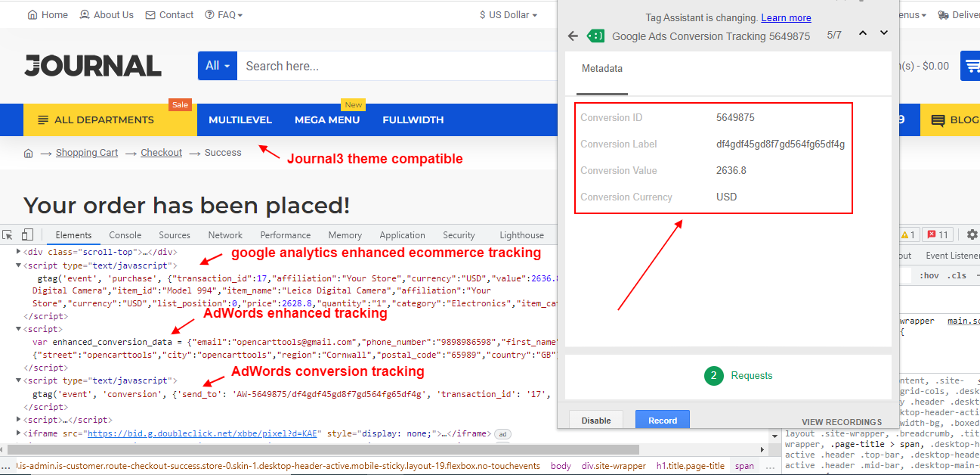The height and width of the screenshot is (475, 980).
Task: Show next tag in Tag Assistant
Action: click(884, 33)
